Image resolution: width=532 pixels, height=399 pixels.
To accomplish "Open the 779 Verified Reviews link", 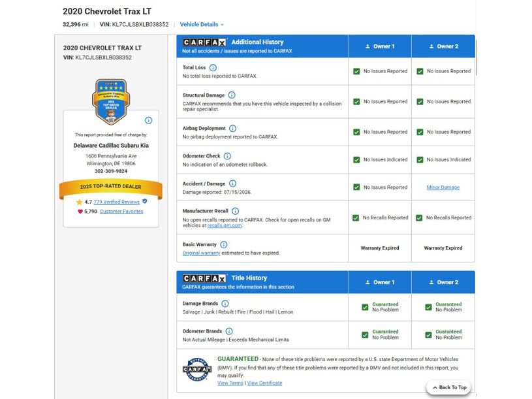I will click(x=116, y=202).
